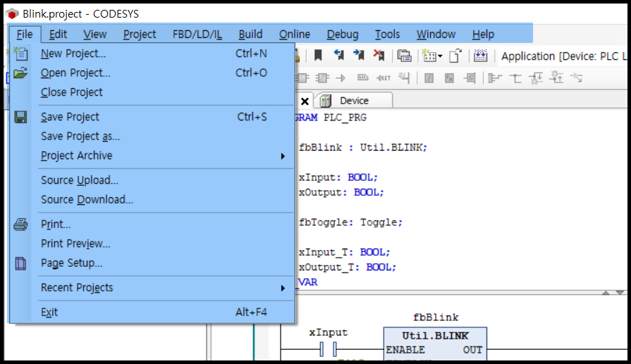
Task: Open the Edit menu
Action: coord(58,34)
